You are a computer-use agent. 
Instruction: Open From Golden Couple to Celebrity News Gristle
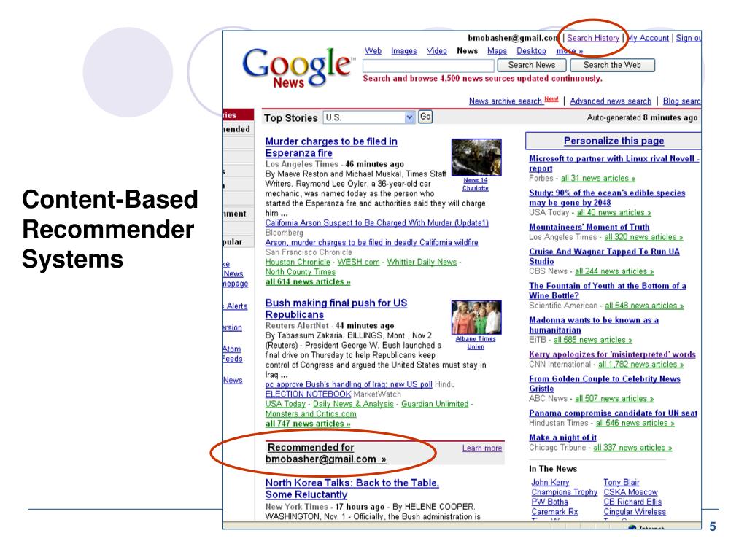(x=605, y=384)
